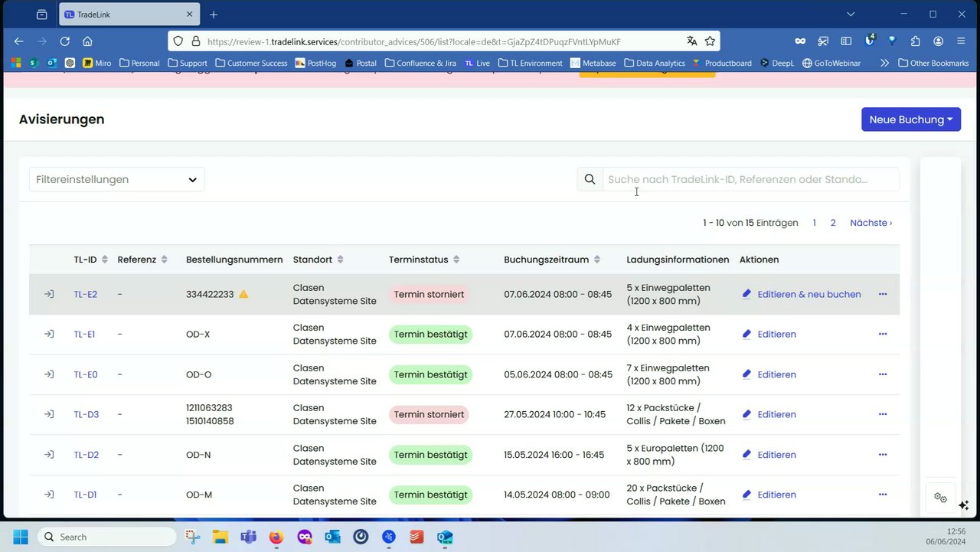The image size is (980, 552).
Task: Open the three-dot menu for TL-E1
Action: click(x=883, y=334)
